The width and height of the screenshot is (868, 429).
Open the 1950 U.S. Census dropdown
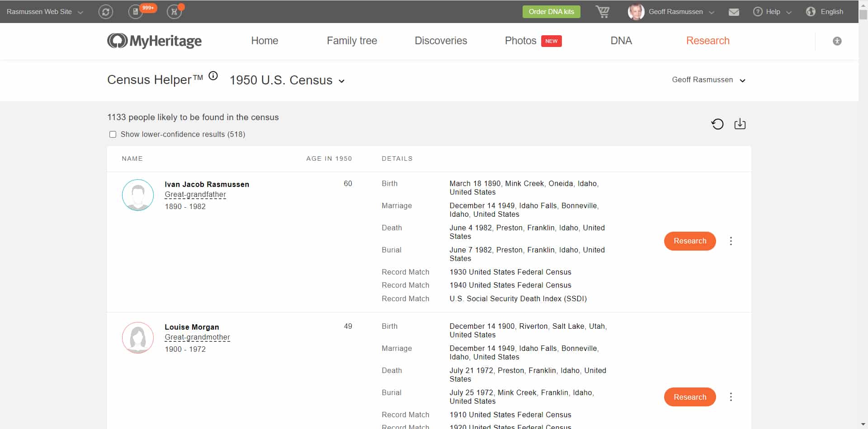(x=287, y=80)
